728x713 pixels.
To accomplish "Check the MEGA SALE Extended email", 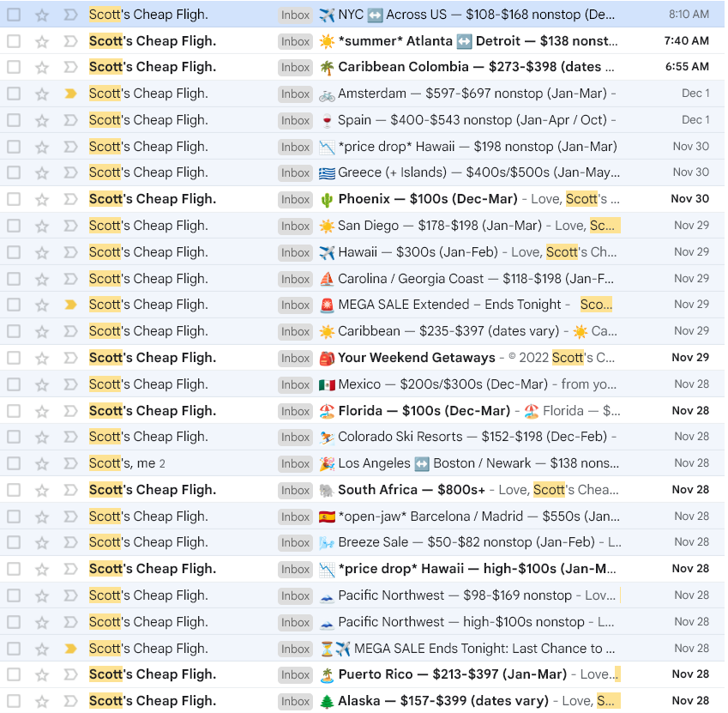I will pos(14,305).
